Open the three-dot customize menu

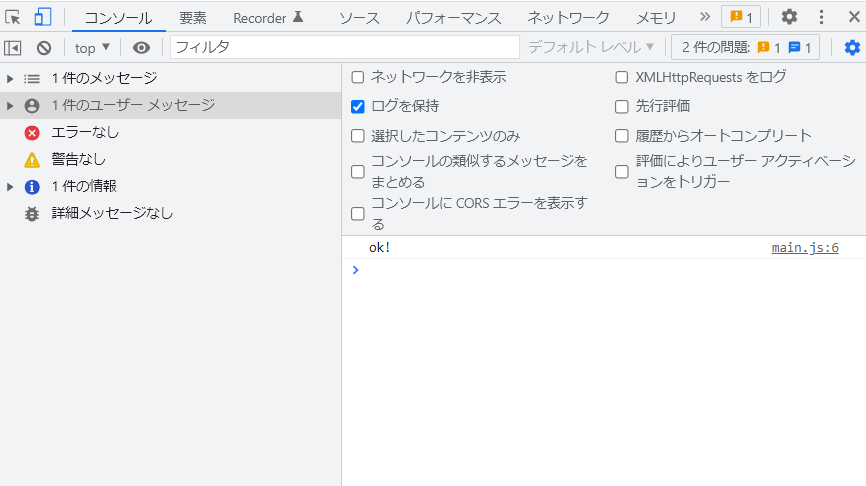click(822, 17)
